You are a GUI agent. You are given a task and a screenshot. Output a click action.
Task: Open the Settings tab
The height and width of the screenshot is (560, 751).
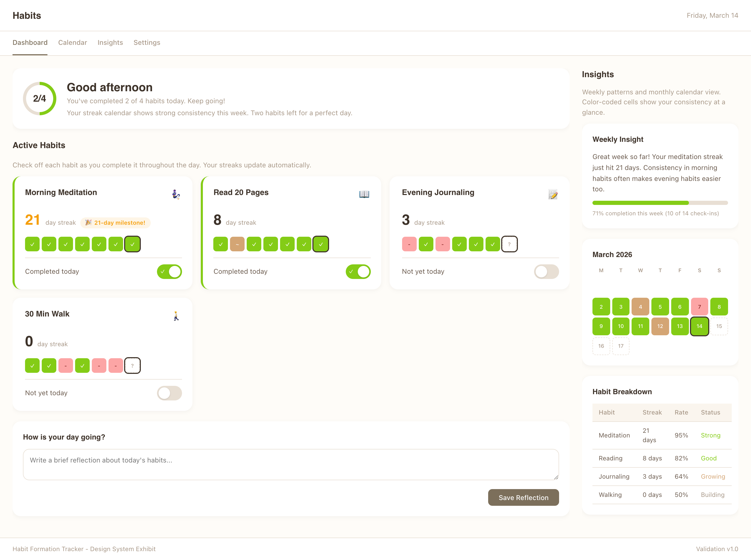coord(147,43)
